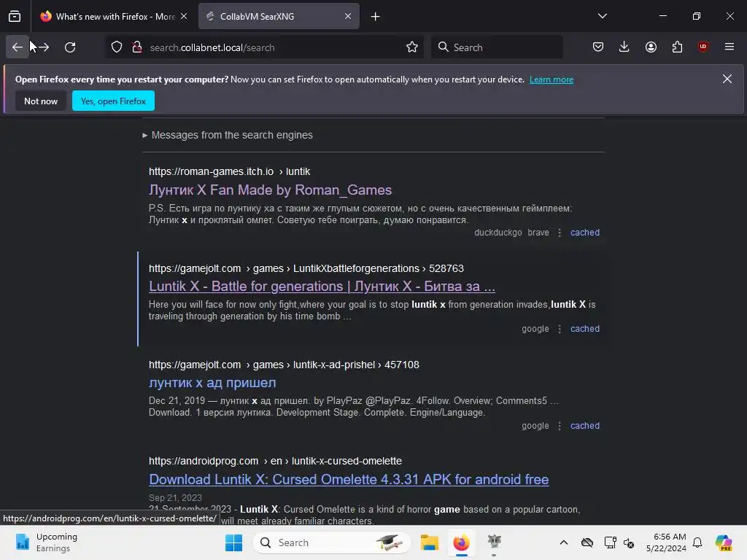
Task: Open cached copy of лунтик х ад пришел
Action: tap(585, 426)
